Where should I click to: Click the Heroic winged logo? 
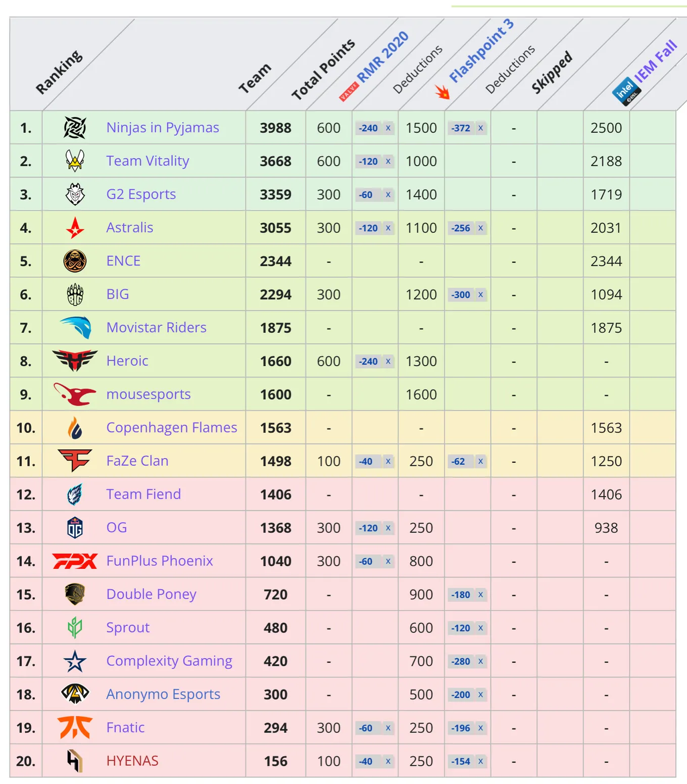tap(75, 361)
